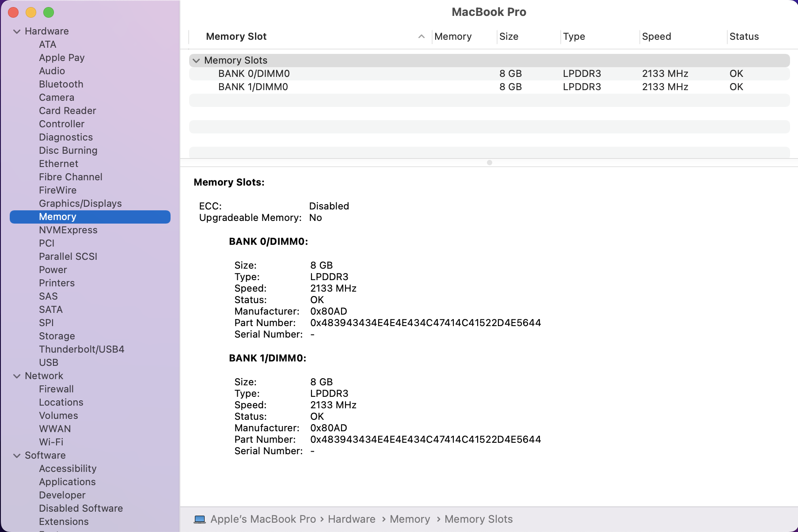Open Volumes under Network
The image size is (798, 532).
tap(58, 416)
